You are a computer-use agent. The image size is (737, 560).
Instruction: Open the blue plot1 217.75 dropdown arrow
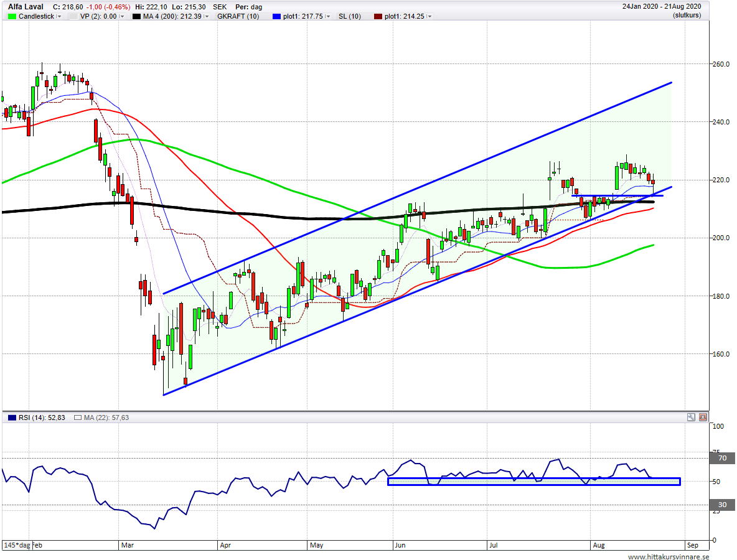coord(327,16)
